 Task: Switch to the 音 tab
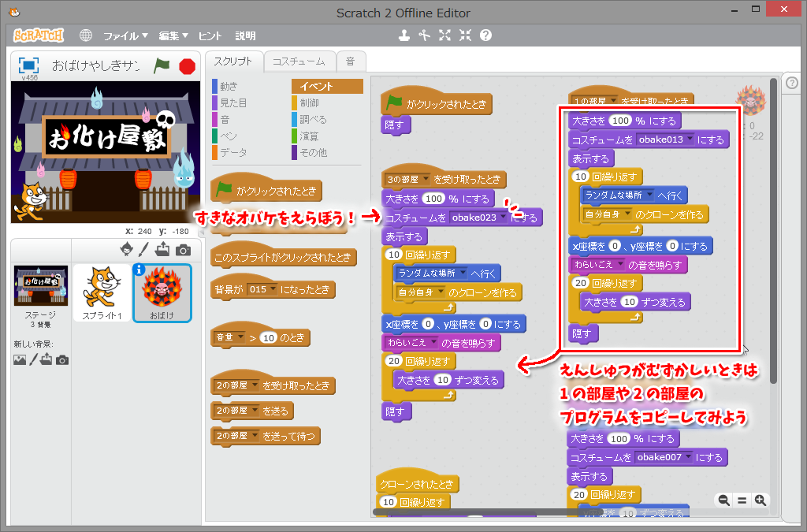tap(351, 61)
